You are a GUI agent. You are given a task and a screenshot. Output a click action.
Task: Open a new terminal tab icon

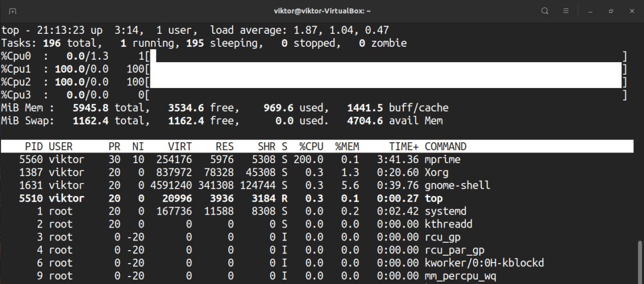(x=13, y=11)
